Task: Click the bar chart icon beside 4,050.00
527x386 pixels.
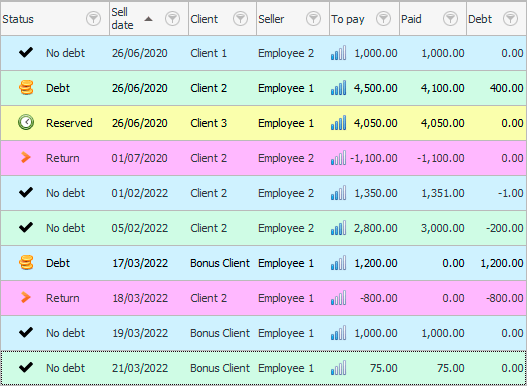Action: click(x=338, y=123)
